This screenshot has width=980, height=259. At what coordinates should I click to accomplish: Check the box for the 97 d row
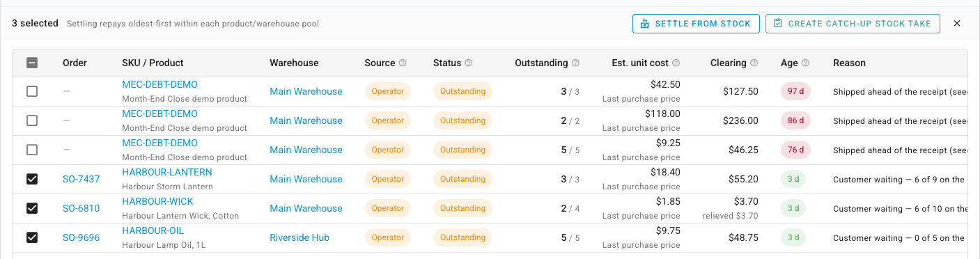(32, 91)
